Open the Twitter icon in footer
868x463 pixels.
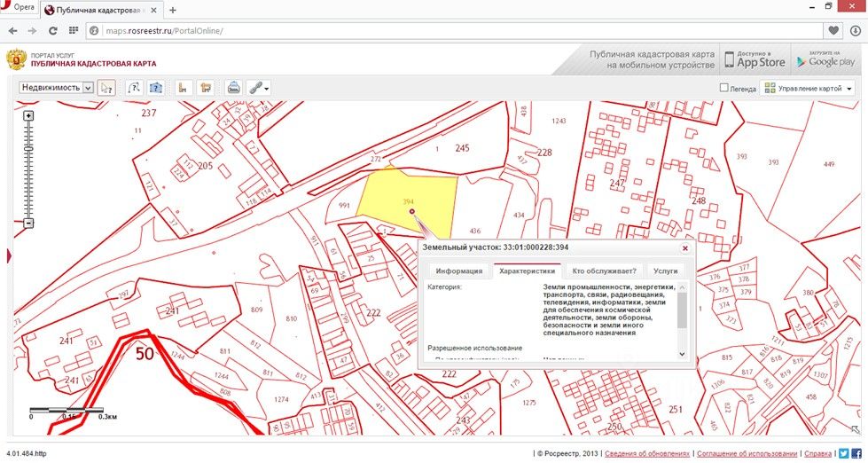pos(843,453)
